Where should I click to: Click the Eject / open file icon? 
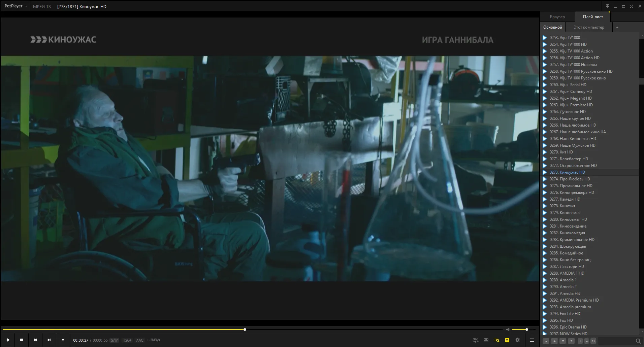coord(63,340)
